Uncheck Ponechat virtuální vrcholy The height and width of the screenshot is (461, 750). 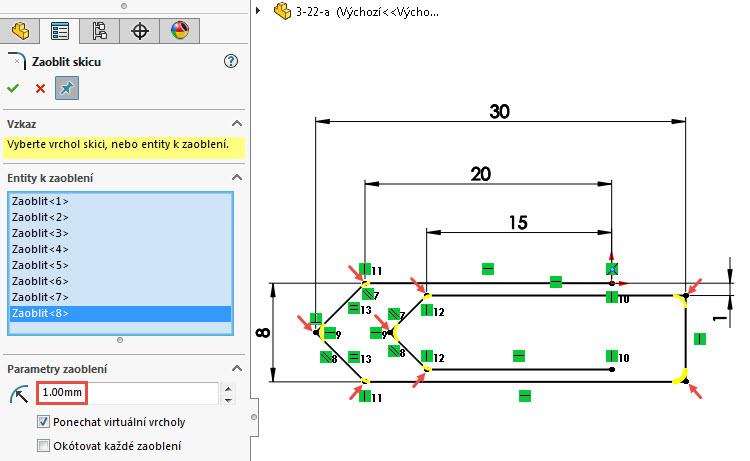coord(43,422)
